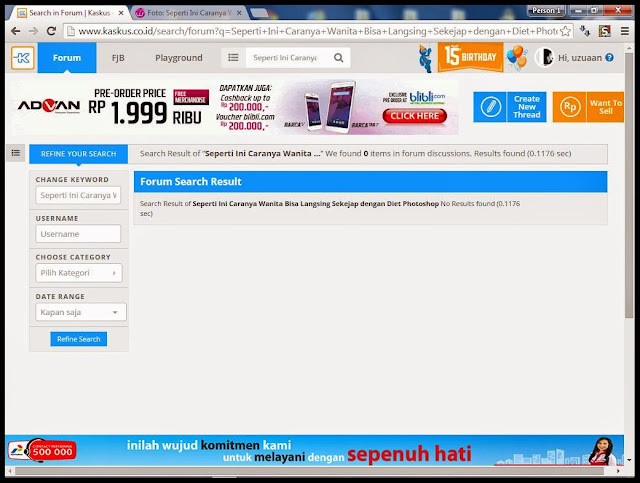Click the bold "Seperti Ini Caranya Wanita ..." text
640x483 pixels.
(264, 154)
